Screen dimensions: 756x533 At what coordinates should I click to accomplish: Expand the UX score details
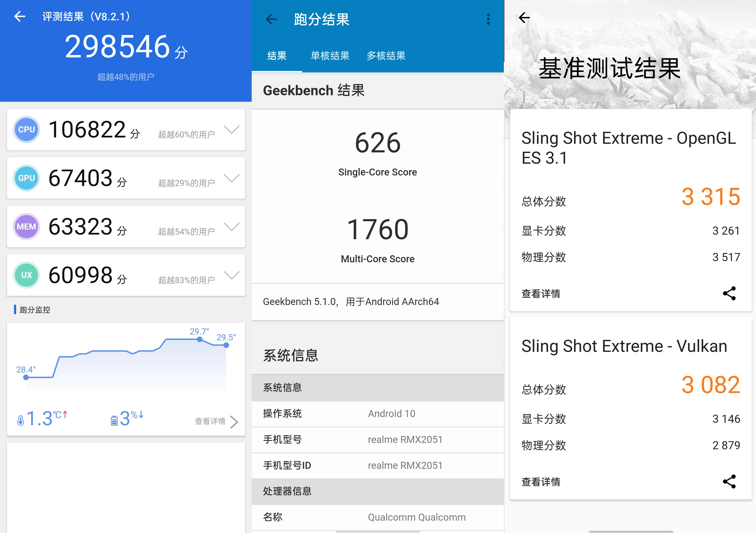click(231, 275)
